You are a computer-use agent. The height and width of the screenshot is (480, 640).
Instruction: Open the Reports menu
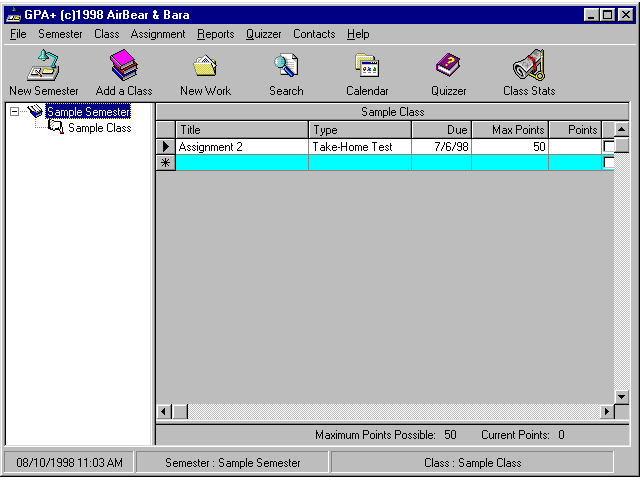click(x=215, y=34)
